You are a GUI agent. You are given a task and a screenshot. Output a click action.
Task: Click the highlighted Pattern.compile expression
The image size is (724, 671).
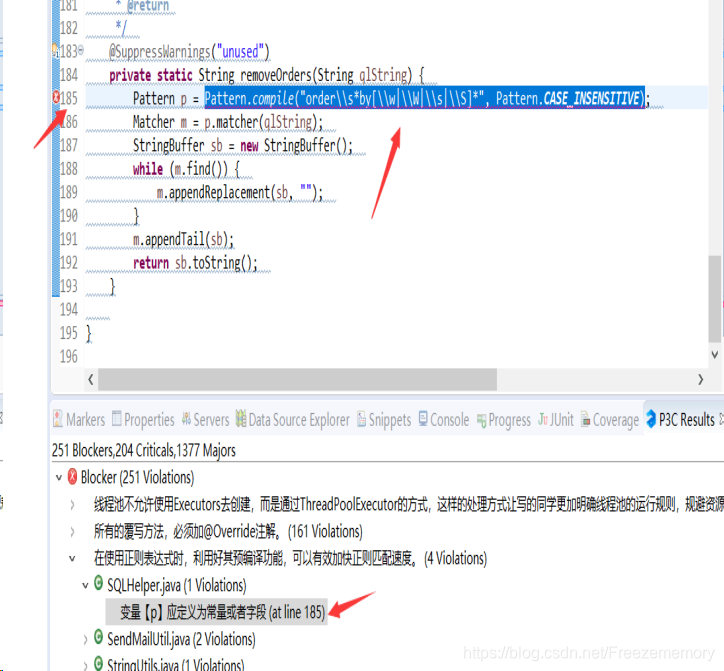click(x=425, y=98)
